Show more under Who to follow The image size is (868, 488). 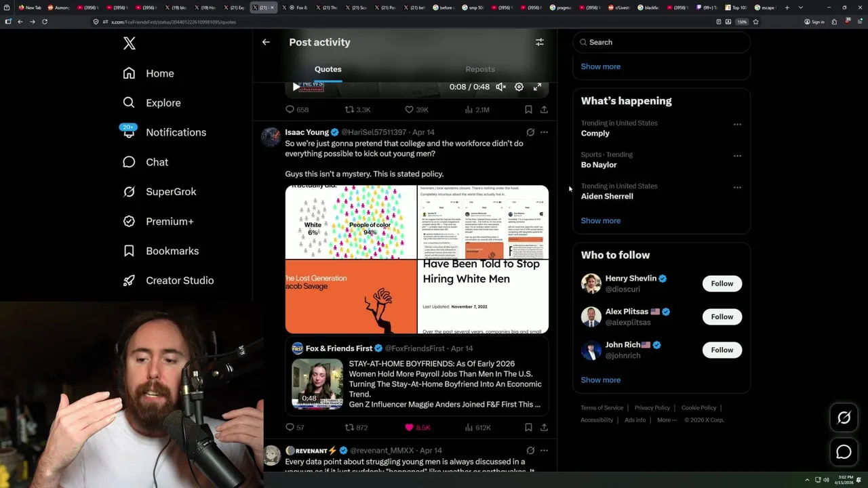(601, 380)
